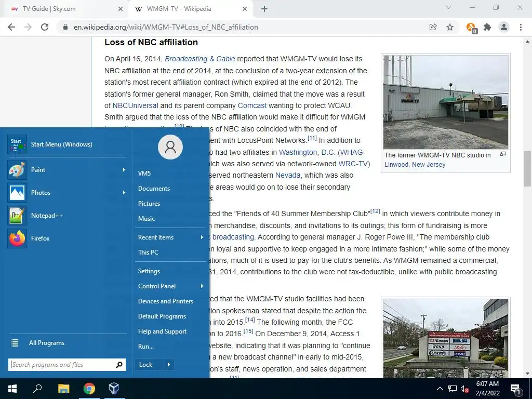The width and height of the screenshot is (532, 399).
Task: Open the Extensions puzzle piece menu
Action: 487,27
